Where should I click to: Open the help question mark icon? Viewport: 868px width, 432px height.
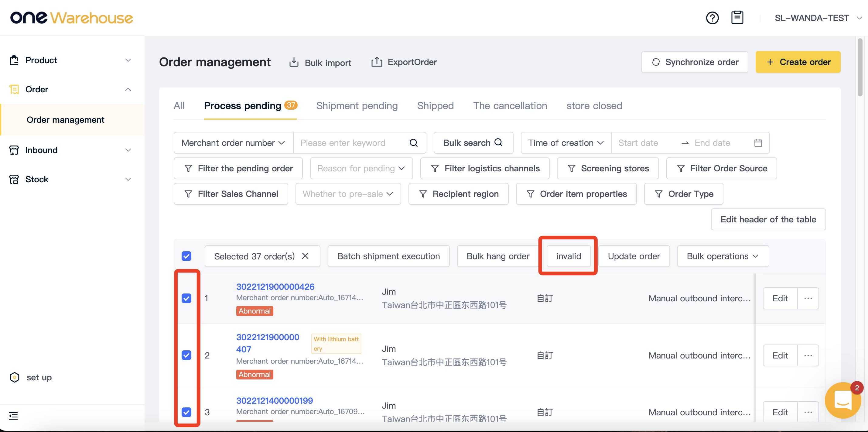tap(712, 18)
